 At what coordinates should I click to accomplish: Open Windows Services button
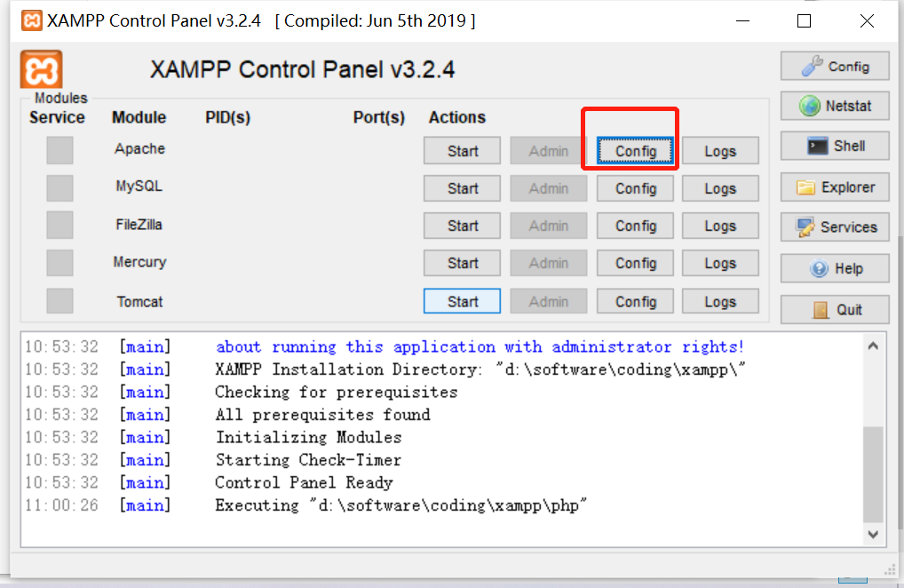835,227
